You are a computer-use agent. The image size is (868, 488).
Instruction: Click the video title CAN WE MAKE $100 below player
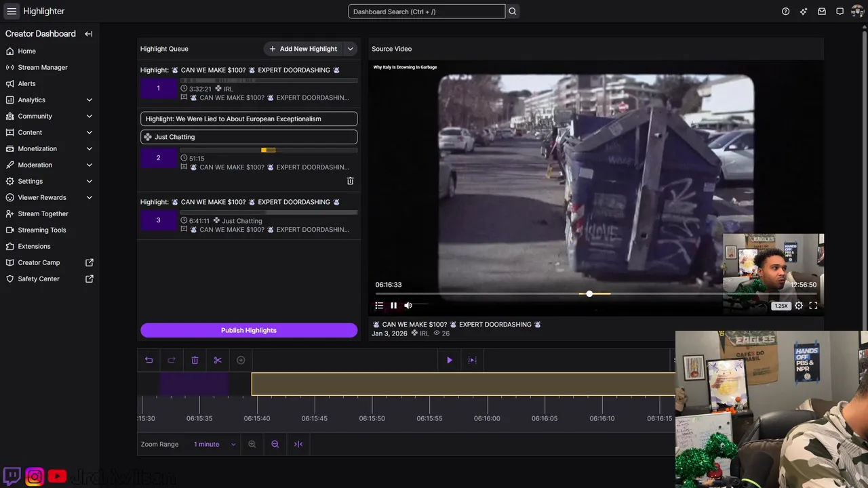[x=456, y=325]
